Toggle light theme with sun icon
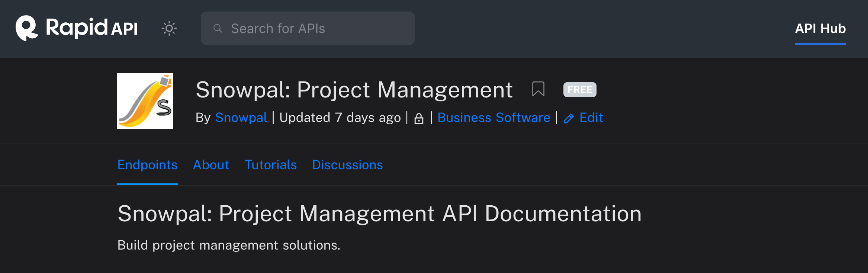Viewport: 868px width, 273px height. pos(169,28)
